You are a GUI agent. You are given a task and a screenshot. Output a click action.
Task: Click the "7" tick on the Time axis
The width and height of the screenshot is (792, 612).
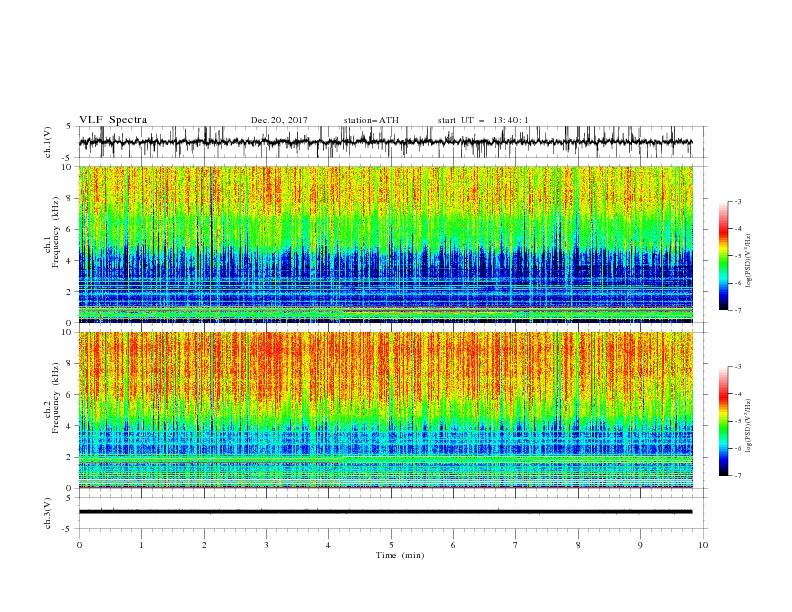coord(516,545)
